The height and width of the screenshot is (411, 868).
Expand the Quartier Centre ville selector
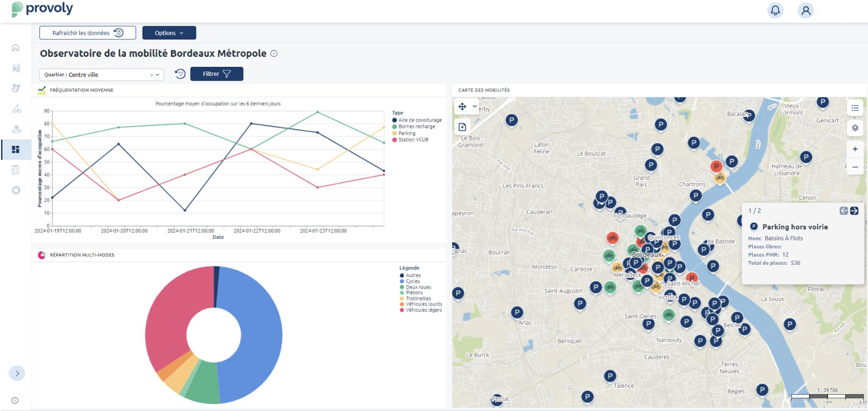point(157,75)
